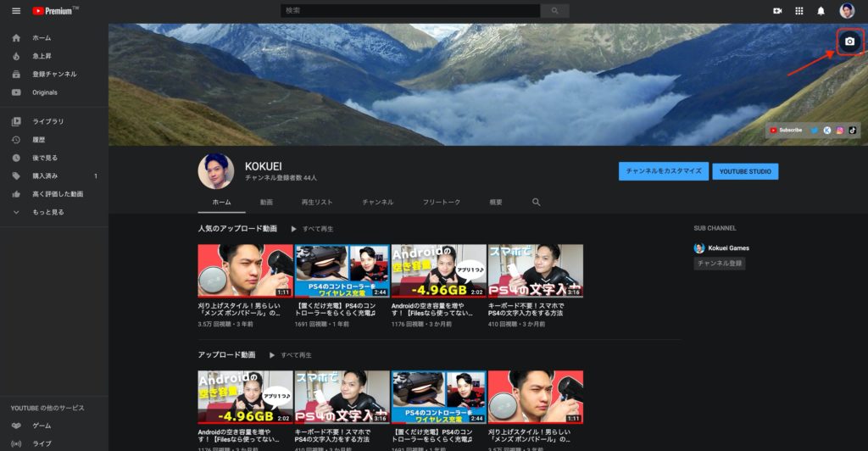Switch to the チャンネル tab
Screen dimensions: 868x451
click(x=377, y=202)
